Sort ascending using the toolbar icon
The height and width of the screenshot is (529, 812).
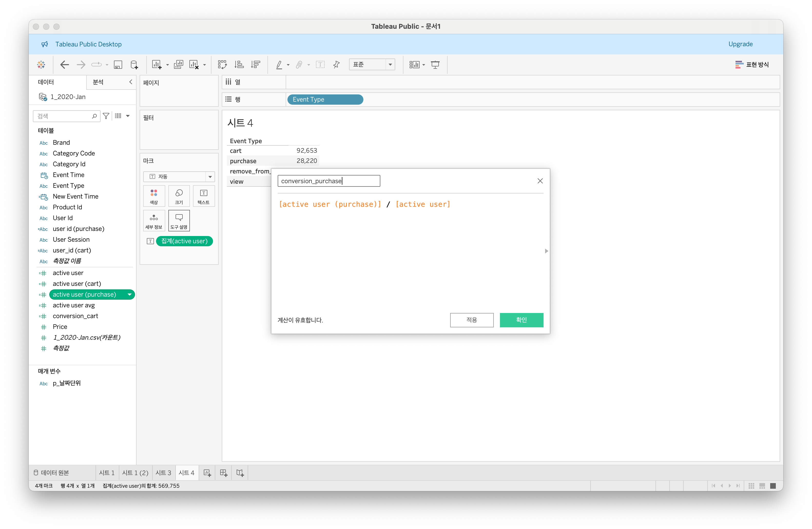[239, 64]
